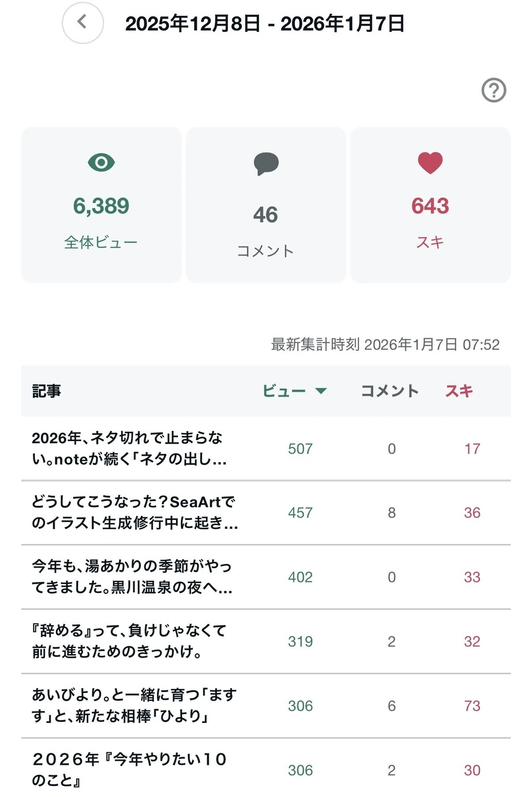Open the 全体ビュー 6,389 summary card

pyautogui.click(x=102, y=205)
